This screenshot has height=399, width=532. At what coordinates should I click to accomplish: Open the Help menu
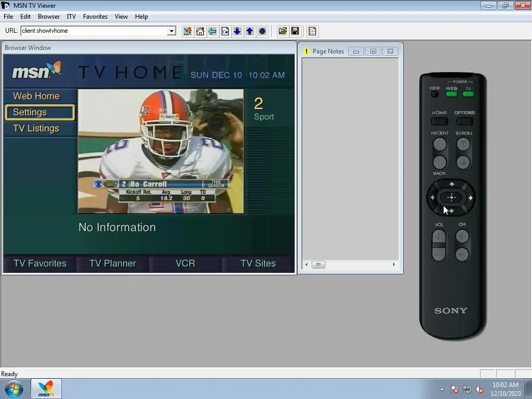click(141, 16)
